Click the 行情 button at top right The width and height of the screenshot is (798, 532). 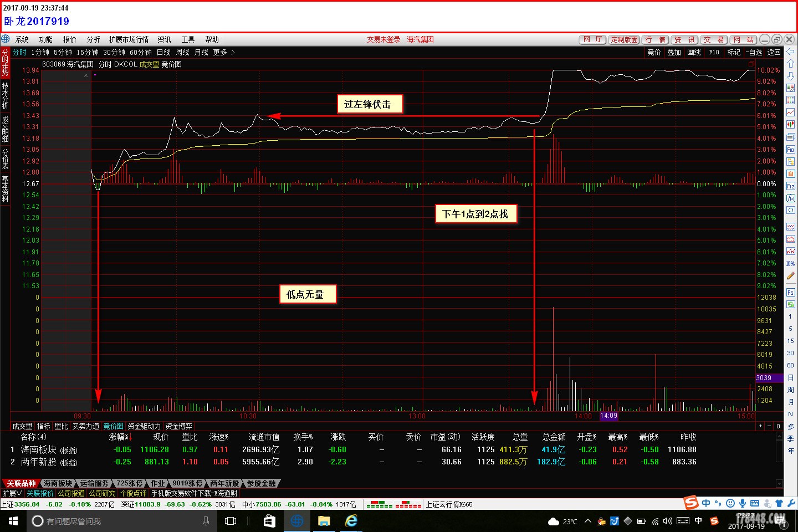pos(655,39)
